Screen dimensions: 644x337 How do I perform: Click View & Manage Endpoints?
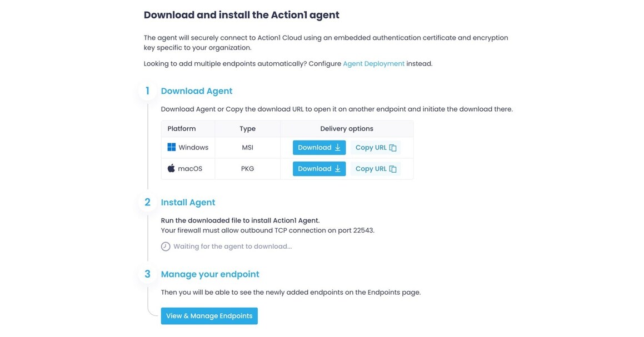click(209, 316)
